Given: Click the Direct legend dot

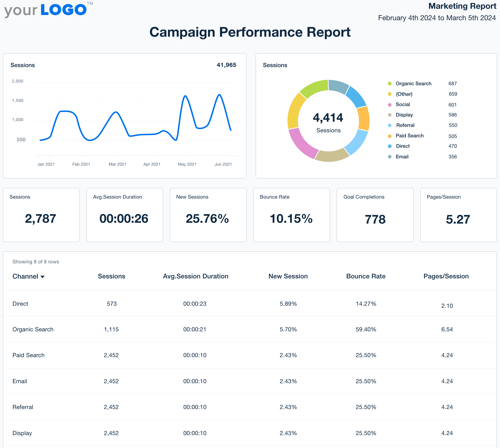Looking at the screenshot, I should (390, 146).
